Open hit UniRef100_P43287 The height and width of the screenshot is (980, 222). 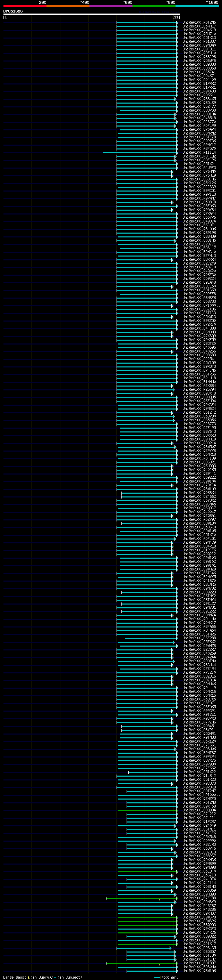199,906
